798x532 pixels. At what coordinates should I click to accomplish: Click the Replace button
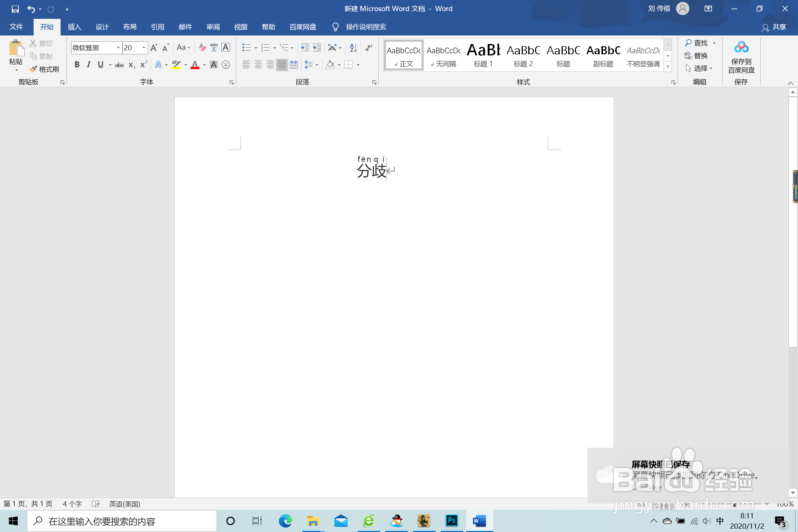click(696, 55)
